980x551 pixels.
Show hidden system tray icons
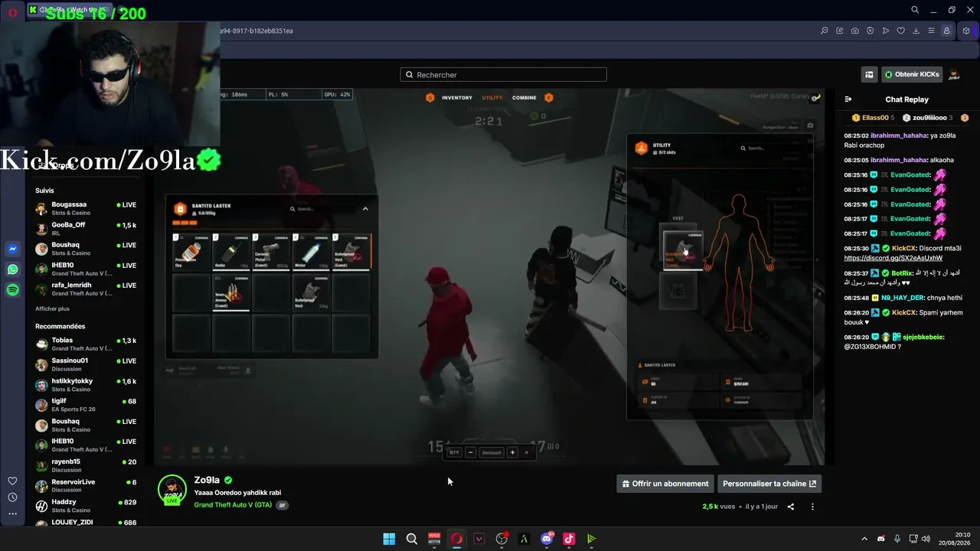tap(864, 539)
